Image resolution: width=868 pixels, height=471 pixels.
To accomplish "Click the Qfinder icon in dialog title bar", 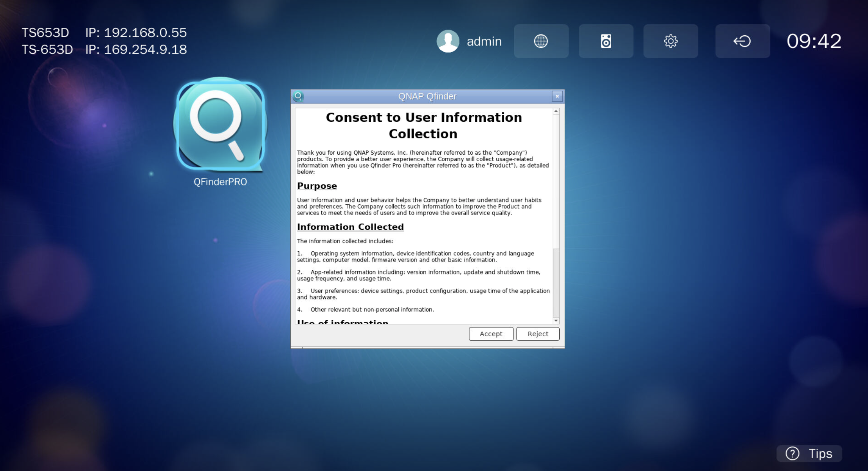I will 299,96.
